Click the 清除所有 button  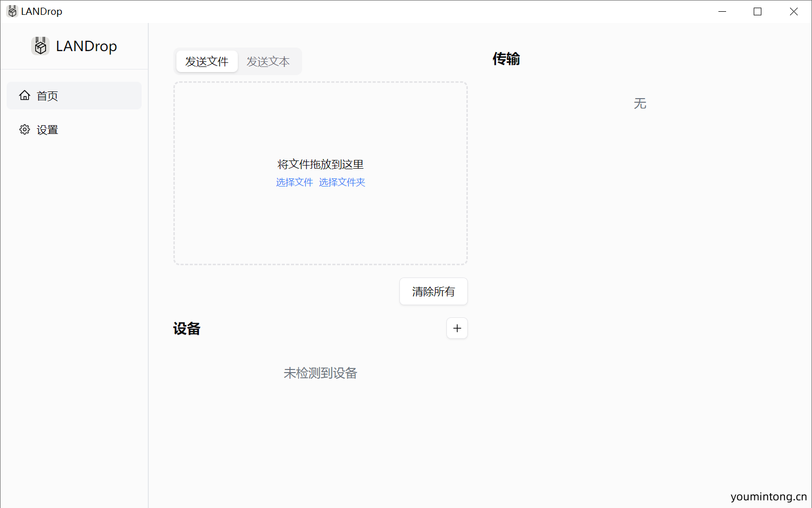434,291
